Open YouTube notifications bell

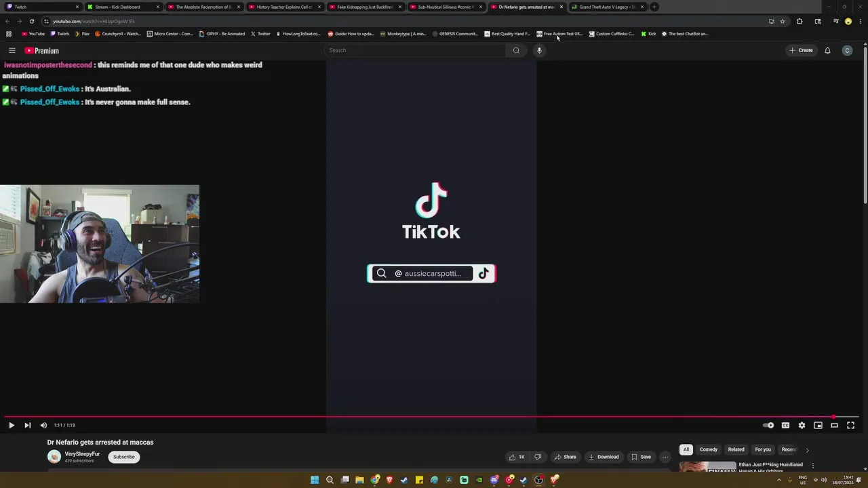point(827,50)
